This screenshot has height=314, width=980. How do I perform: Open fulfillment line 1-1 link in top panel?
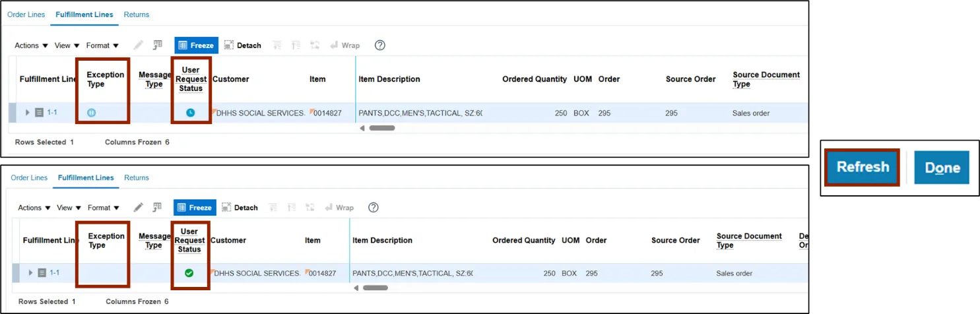click(x=52, y=113)
